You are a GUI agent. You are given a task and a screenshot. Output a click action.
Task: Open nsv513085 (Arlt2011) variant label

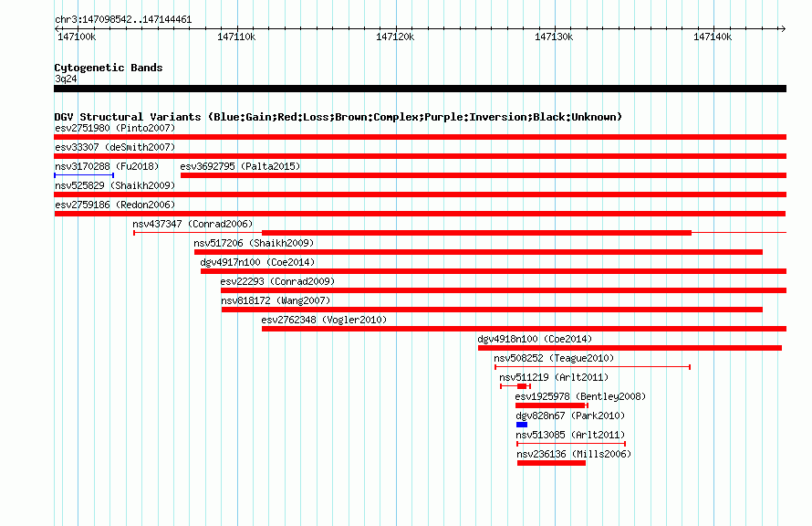pyautogui.click(x=570, y=435)
